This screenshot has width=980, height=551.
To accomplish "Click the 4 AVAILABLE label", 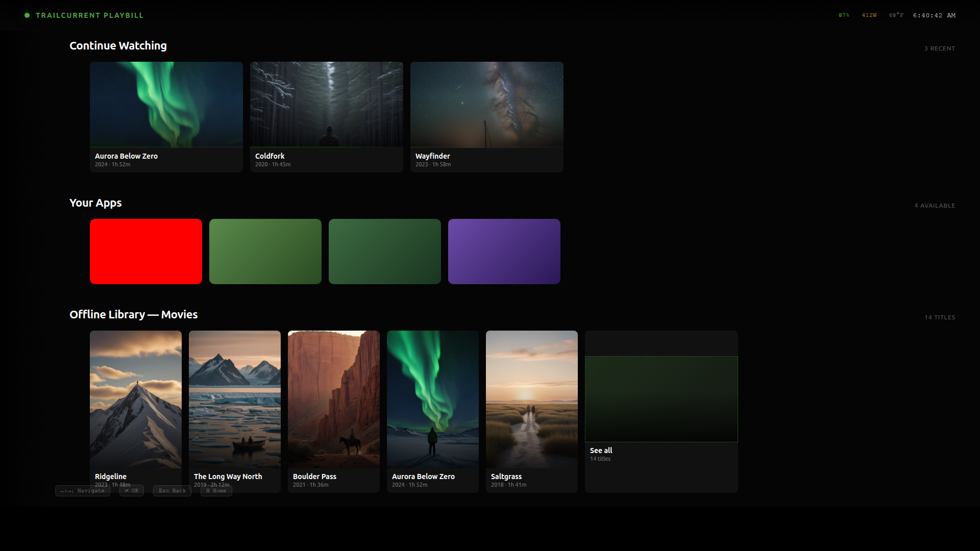I will coord(935,206).
